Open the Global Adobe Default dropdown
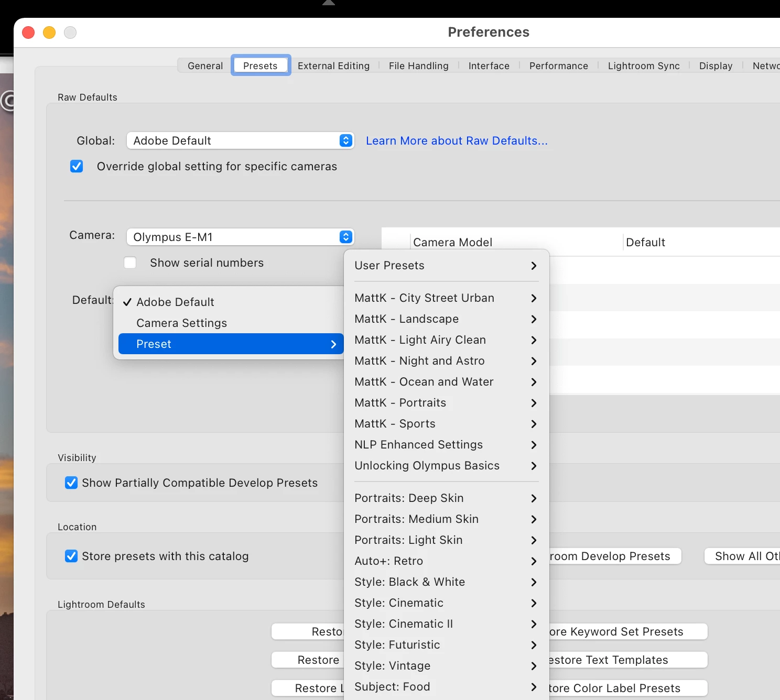The height and width of the screenshot is (700, 780). pyautogui.click(x=241, y=140)
